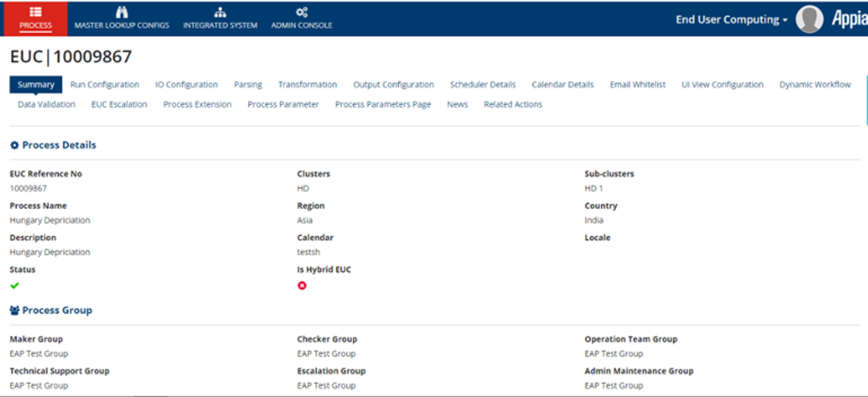Click Technical Support Group value EAP Test Group

pos(39,385)
